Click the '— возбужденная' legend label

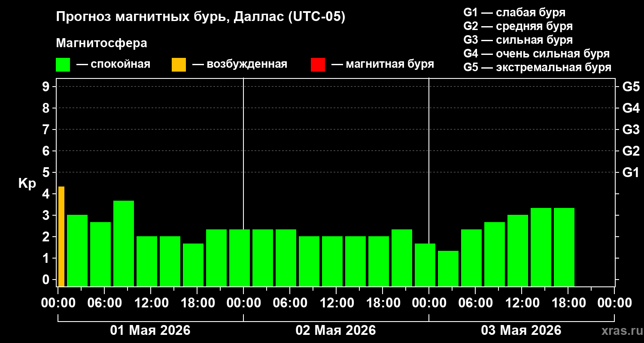point(240,64)
